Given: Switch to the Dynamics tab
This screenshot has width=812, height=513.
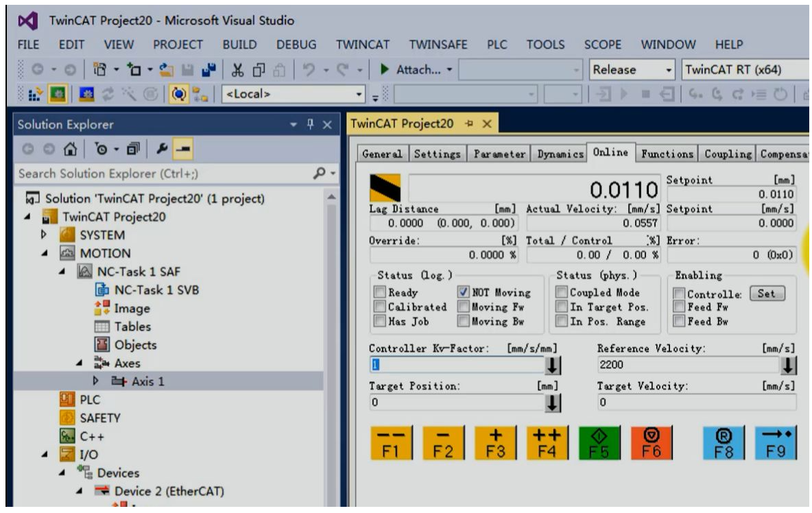Looking at the screenshot, I should (560, 154).
